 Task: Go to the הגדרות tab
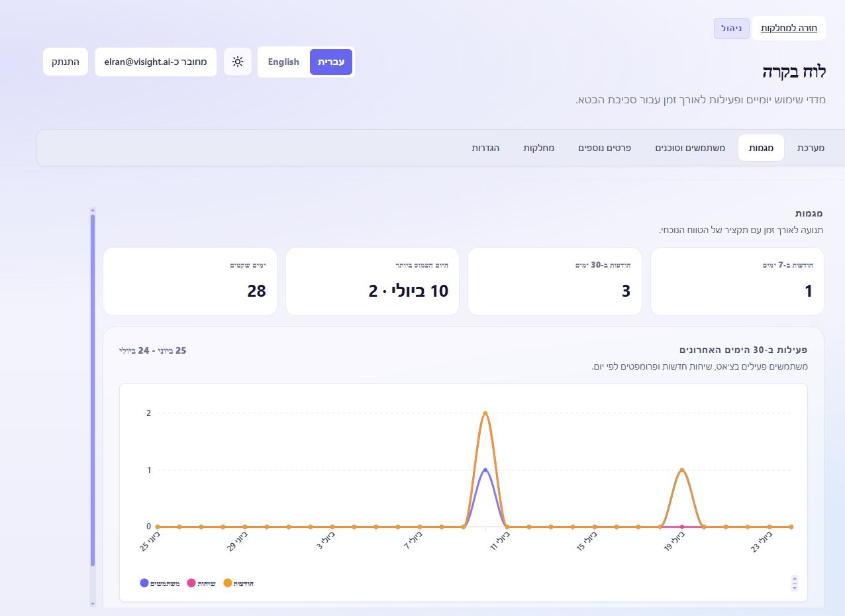pos(485,148)
